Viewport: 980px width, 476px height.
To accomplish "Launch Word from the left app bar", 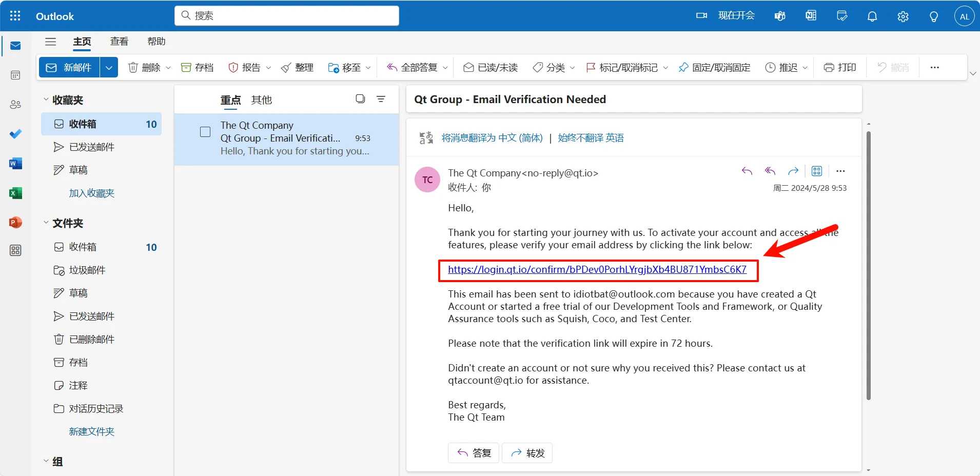I will pos(15,164).
